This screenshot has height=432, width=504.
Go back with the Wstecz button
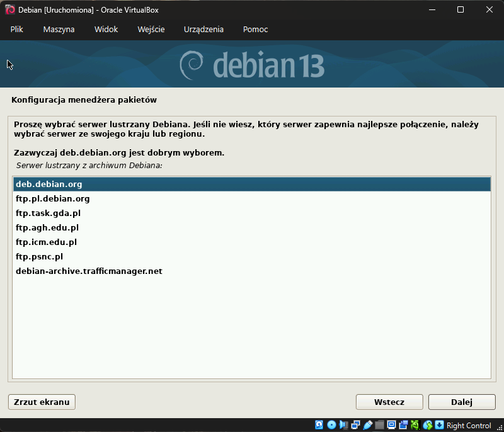point(389,402)
